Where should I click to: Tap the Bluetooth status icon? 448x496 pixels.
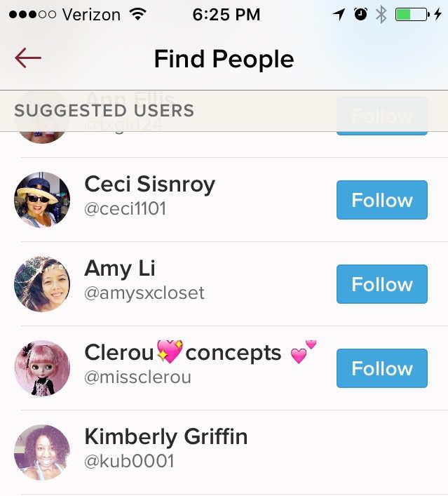click(x=381, y=14)
